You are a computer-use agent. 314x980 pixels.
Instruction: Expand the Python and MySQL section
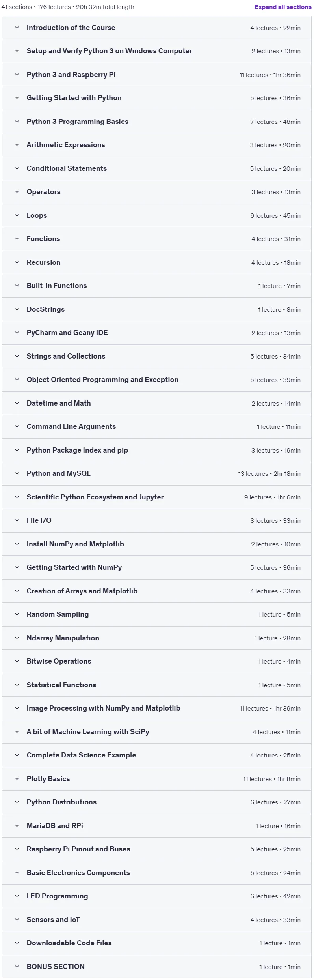156,473
